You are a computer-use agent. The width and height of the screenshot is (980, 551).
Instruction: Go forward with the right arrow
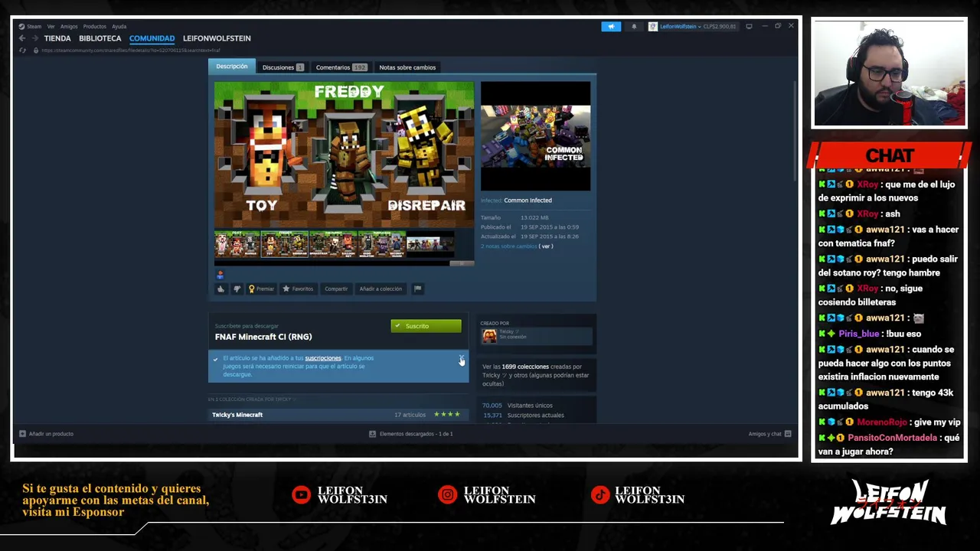pyautogui.click(x=34, y=38)
